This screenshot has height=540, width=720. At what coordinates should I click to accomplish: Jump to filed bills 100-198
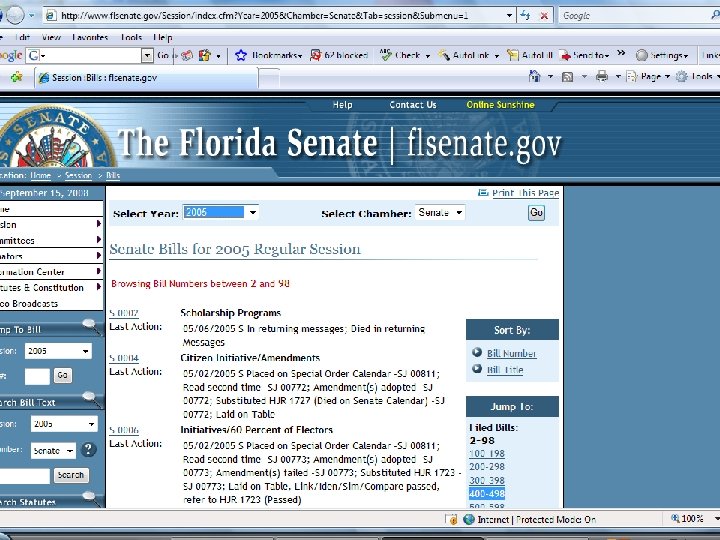[x=487, y=454]
